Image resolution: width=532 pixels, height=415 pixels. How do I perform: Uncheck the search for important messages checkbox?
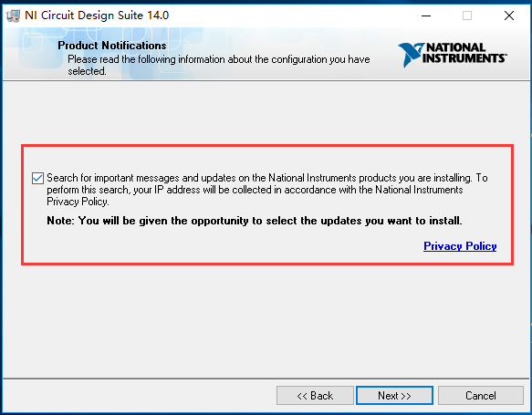pyautogui.click(x=37, y=178)
